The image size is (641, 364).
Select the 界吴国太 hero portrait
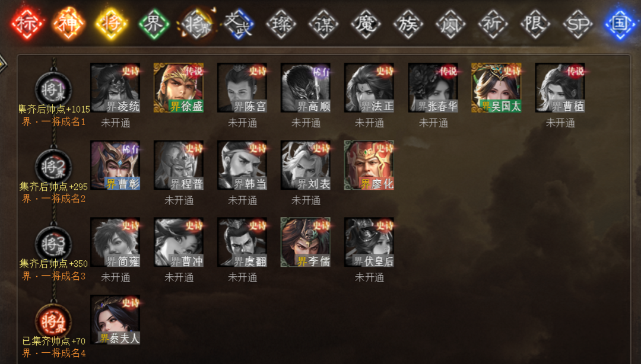[496, 87]
